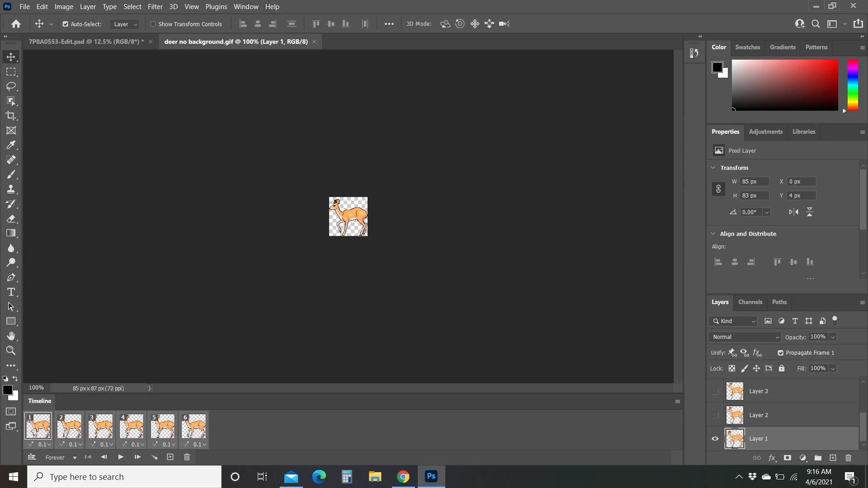Click the delete layer trash icon

[848, 458]
